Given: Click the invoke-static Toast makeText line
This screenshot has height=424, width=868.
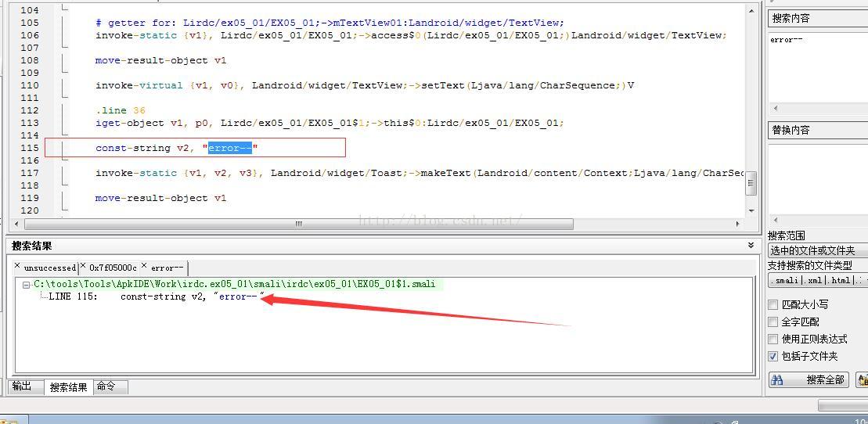Looking at the screenshot, I should pos(419,173).
